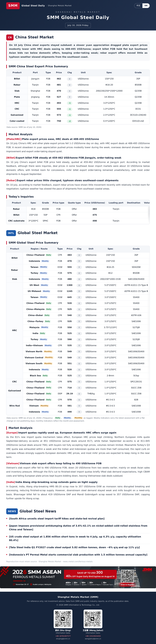The image size is (156, 644).
Task: Open the Indonesia PT Permai Metal slab headline
Action: 78,554
